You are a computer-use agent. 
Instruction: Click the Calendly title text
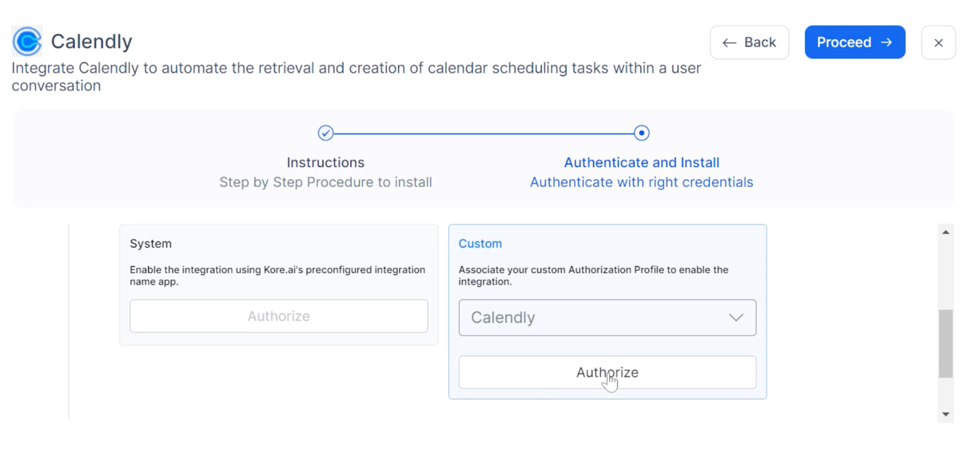[91, 42]
